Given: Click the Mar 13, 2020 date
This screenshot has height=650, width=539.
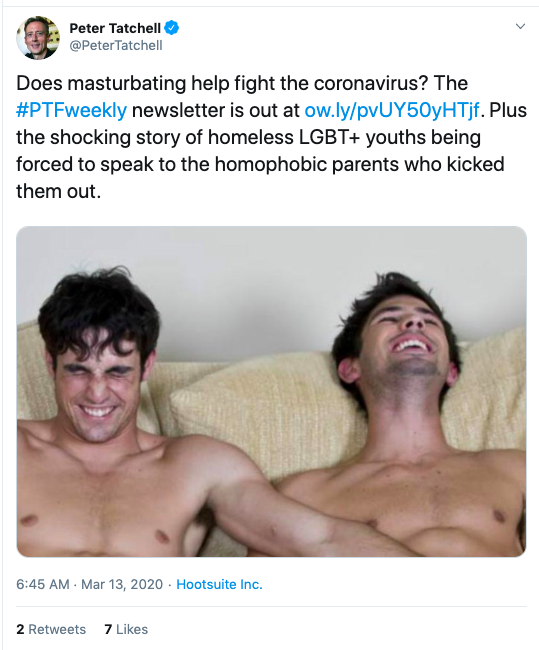Looking at the screenshot, I should click(122, 584).
